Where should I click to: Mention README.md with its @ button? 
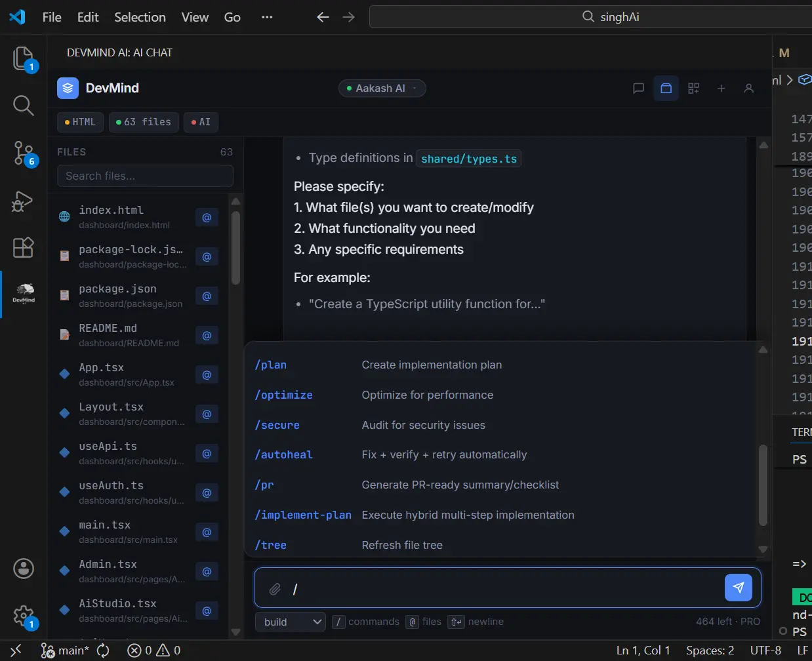pyautogui.click(x=207, y=336)
